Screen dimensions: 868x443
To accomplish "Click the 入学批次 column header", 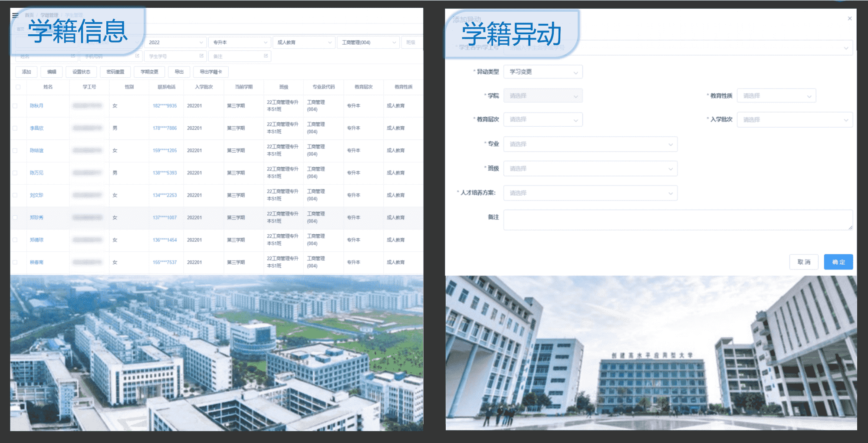I will coord(204,87).
